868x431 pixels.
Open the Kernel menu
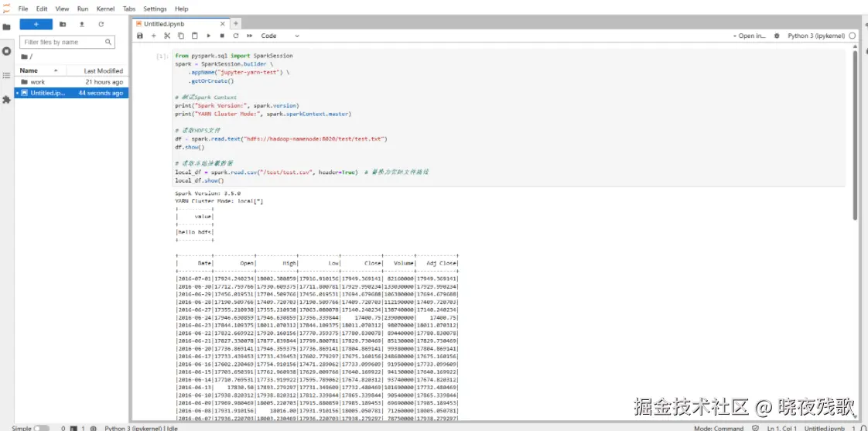tap(105, 9)
